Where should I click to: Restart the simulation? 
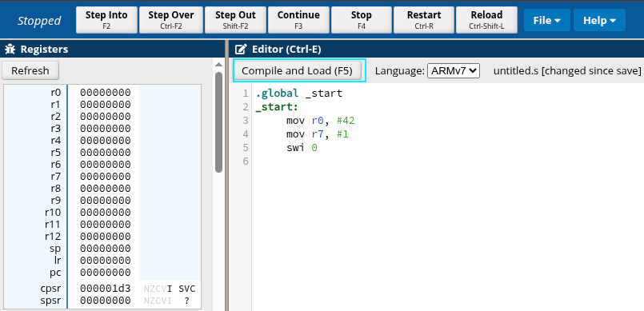point(424,20)
